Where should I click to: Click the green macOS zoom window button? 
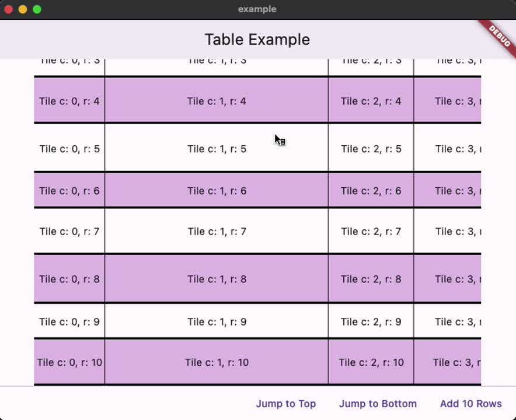(x=37, y=9)
